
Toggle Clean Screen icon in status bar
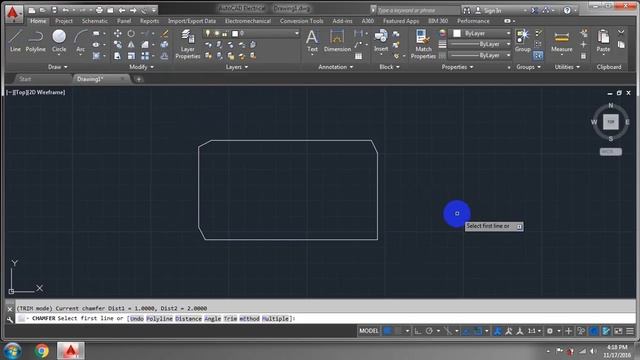click(x=618, y=331)
